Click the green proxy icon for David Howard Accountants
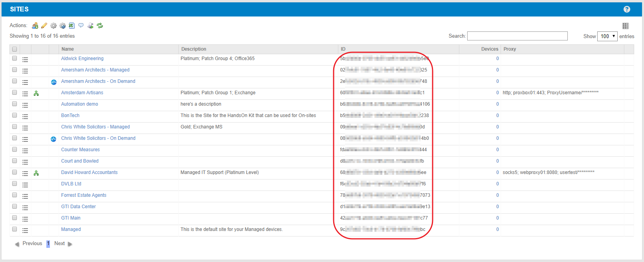 [x=36, y=173]
